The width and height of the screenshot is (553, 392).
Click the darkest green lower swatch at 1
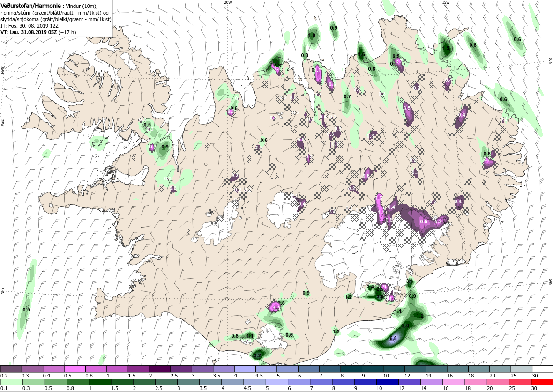coord(100,382)
